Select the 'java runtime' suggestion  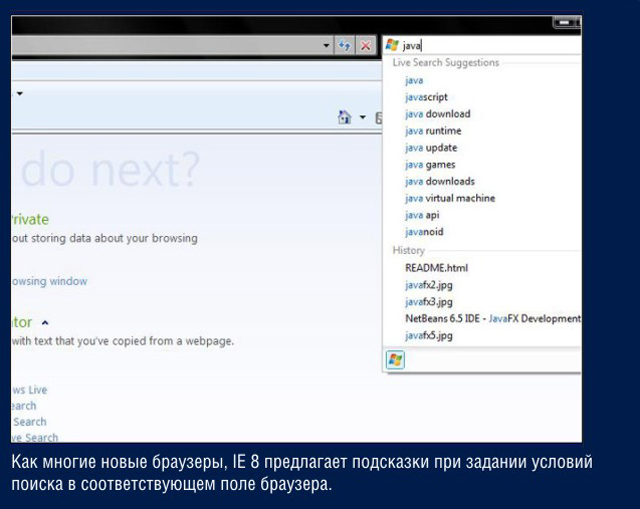[433, 131]
